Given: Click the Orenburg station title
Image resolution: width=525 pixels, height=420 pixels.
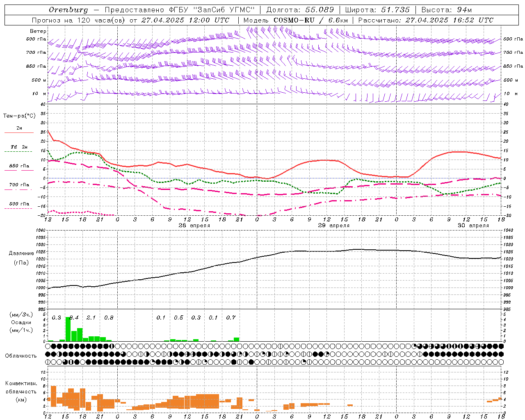Looking at the screenshot, I should click(x=68, y=10).
